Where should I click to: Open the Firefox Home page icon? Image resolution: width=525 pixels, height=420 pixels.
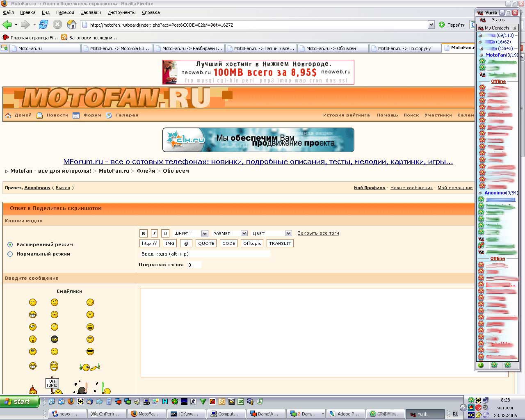click(71, 25)
